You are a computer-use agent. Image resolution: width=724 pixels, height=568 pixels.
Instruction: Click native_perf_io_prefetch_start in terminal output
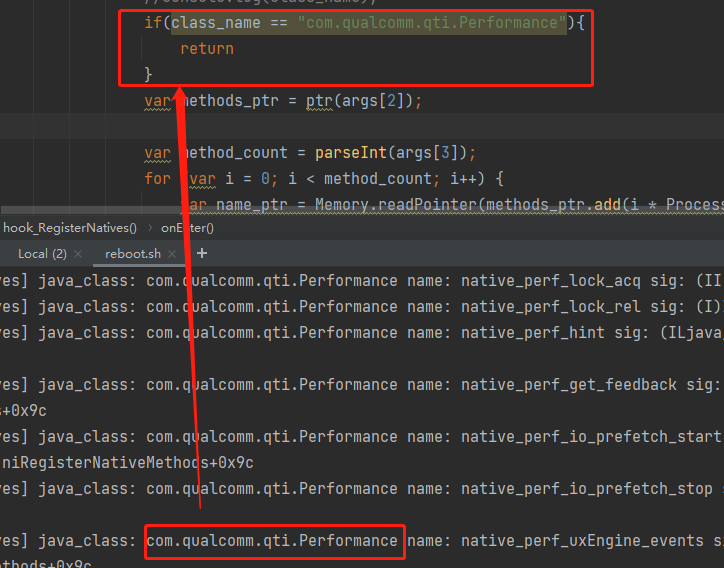coord(591,436)
